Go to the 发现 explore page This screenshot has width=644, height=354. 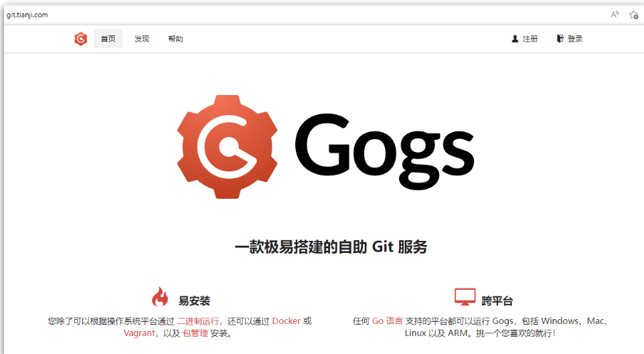tap(142, 39)
